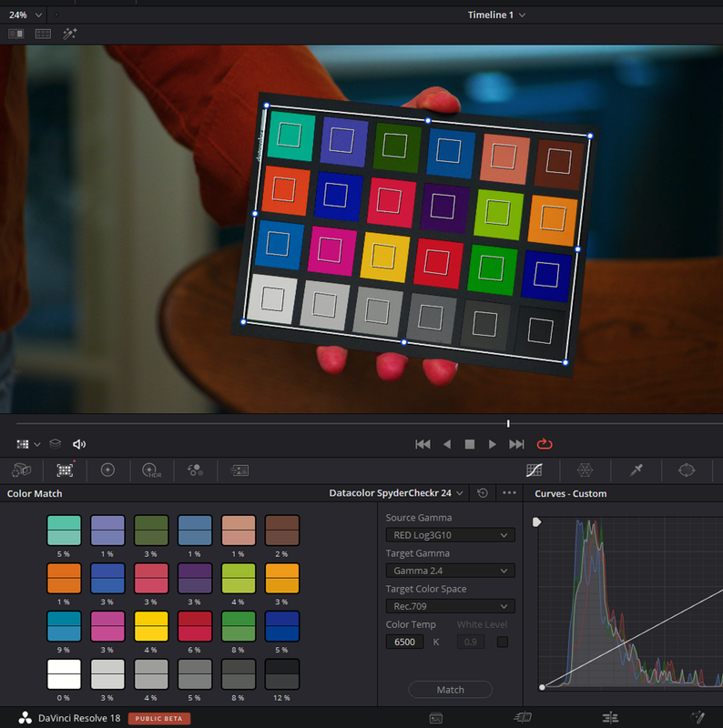Viewport: 723px width, 728px height.
Task: Open the Curves palette icon
Action: click(x=535, y=470)
